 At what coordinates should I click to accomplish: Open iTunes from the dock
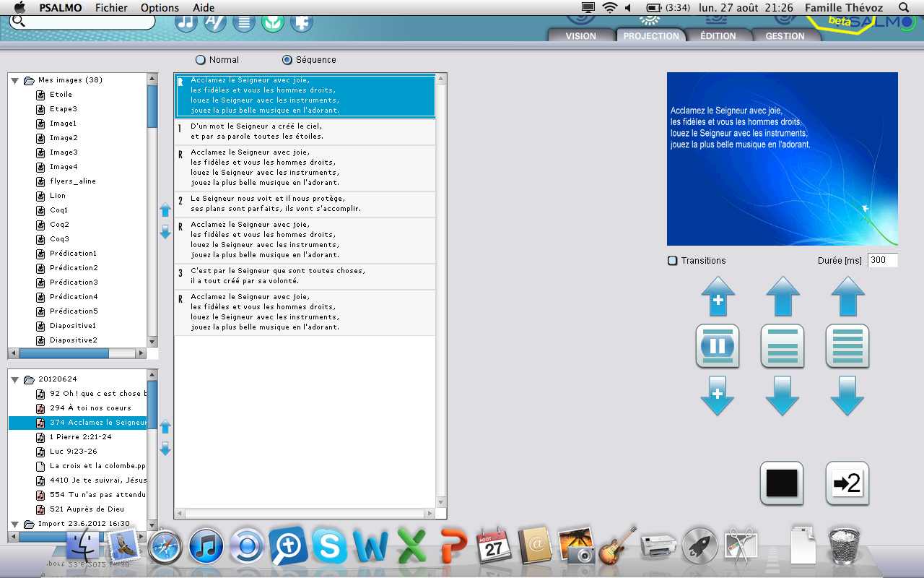click(x=206, y=546)
